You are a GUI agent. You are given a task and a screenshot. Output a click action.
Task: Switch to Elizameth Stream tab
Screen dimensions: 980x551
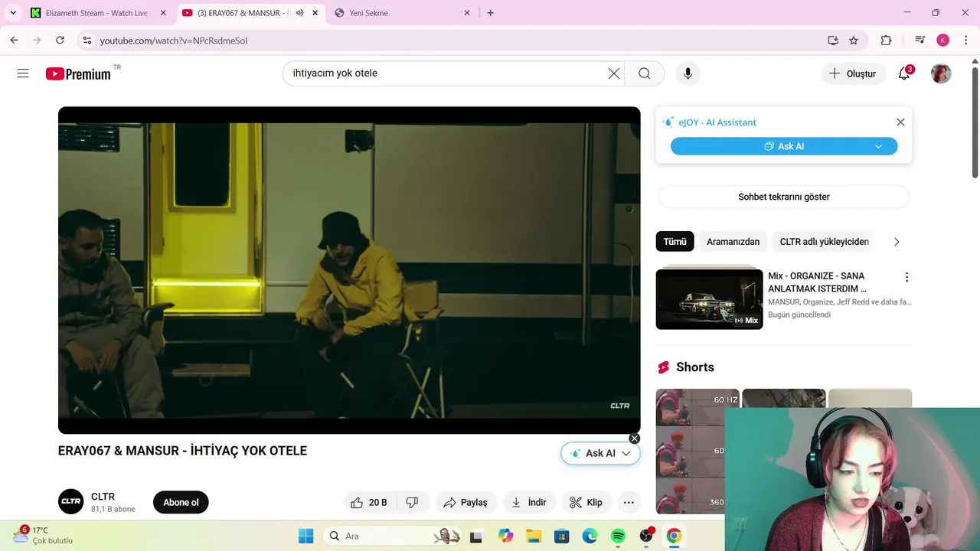coord(96,13)
